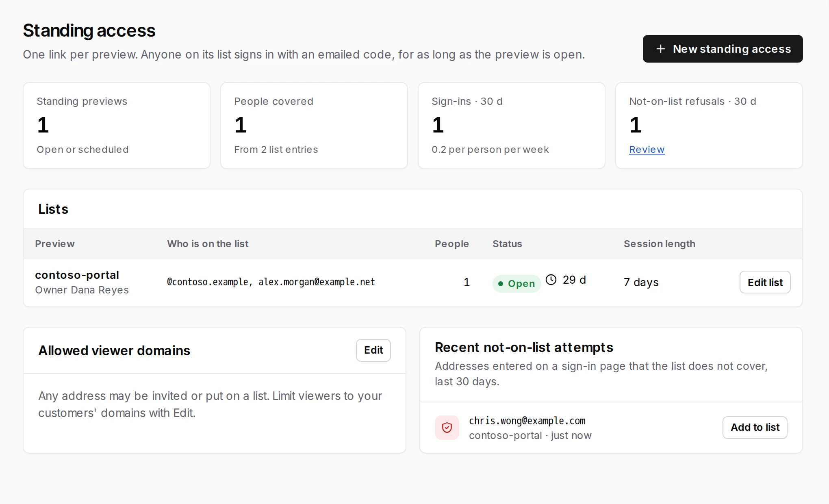This screenshot has height=504, width=829.
Task: Click the Who is on the list header
Action: (x=208, y=243)
